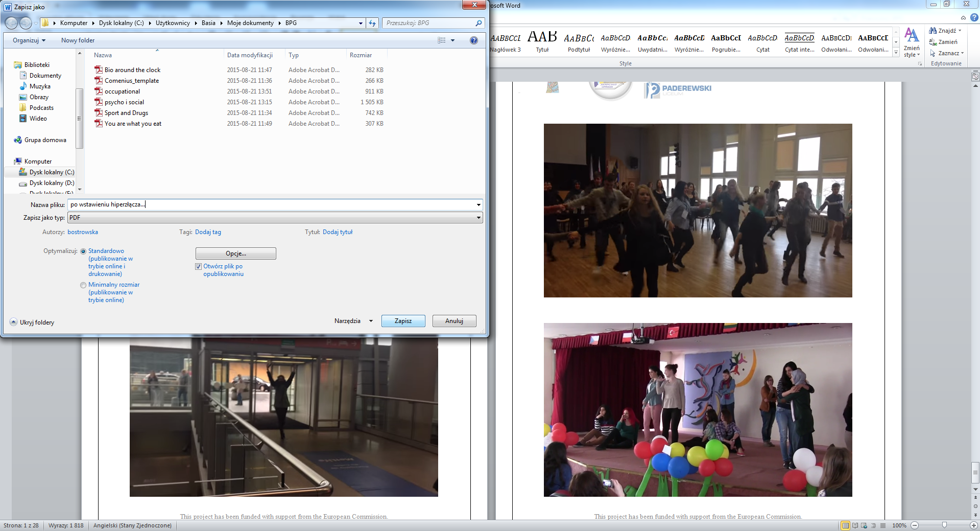The width and height of the screenshot is (980, 531).
Task: Go back using the dialog's back arrow
Action: click(x=11, y=23)
